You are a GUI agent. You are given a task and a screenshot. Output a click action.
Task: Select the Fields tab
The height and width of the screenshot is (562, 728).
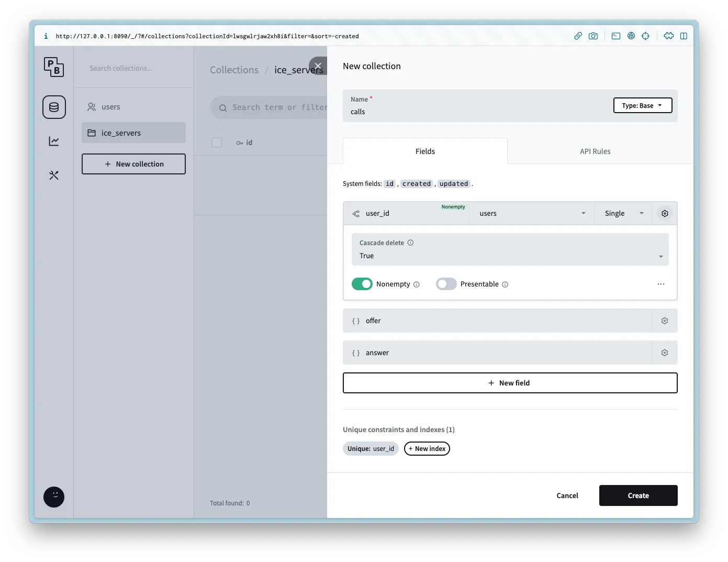coord(425,151)
